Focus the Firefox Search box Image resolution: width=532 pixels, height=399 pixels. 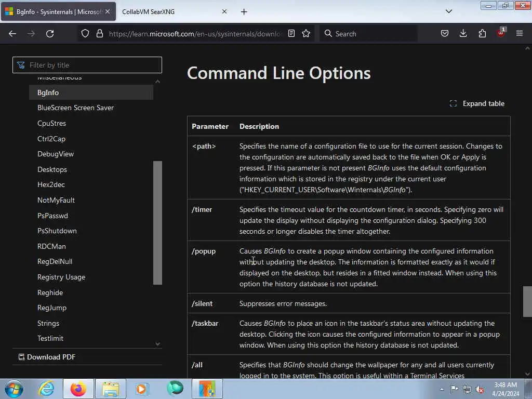point(368,34)
